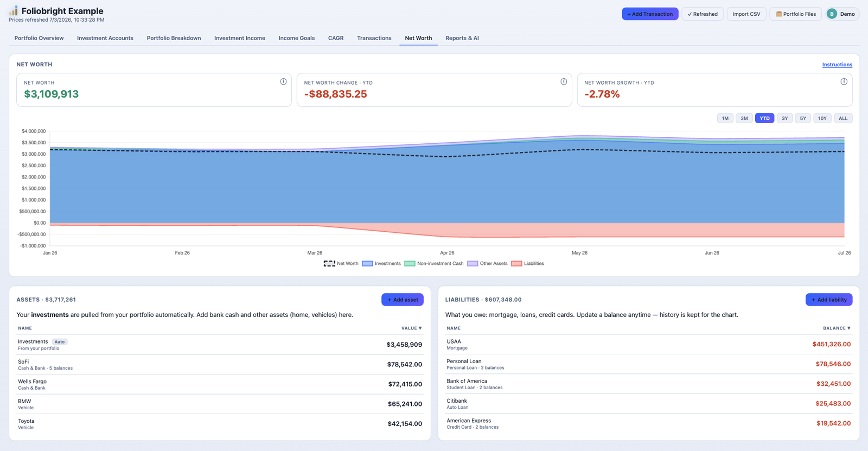
Task: Open info icon on Net Worth card
Action: (x=283, y=81)
